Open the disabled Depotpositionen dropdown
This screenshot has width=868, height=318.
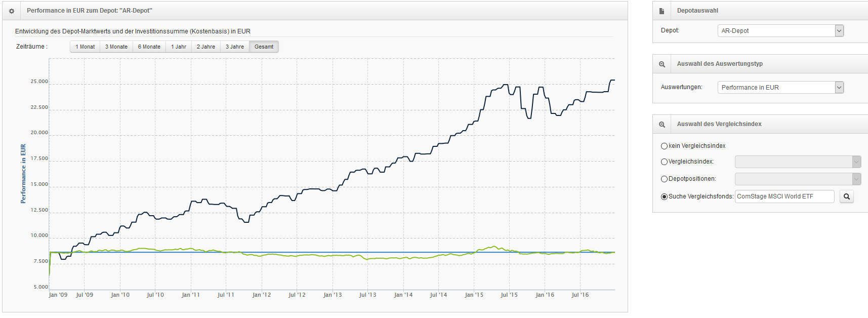tap(798, 179)
